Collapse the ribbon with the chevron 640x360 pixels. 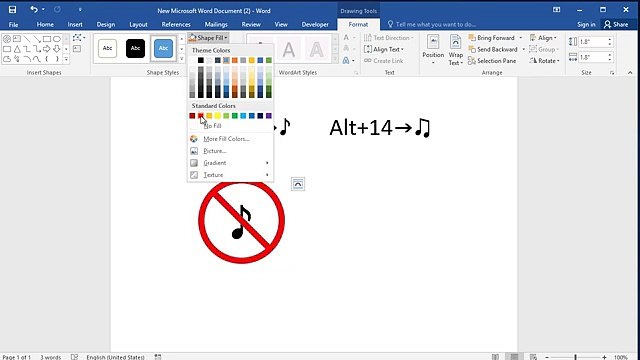click(x=630, y=73)
